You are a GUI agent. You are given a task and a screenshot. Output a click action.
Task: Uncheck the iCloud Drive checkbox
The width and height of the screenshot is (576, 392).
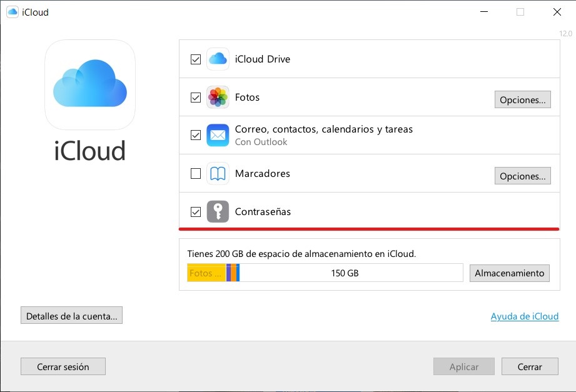click(x=196, y=59)
